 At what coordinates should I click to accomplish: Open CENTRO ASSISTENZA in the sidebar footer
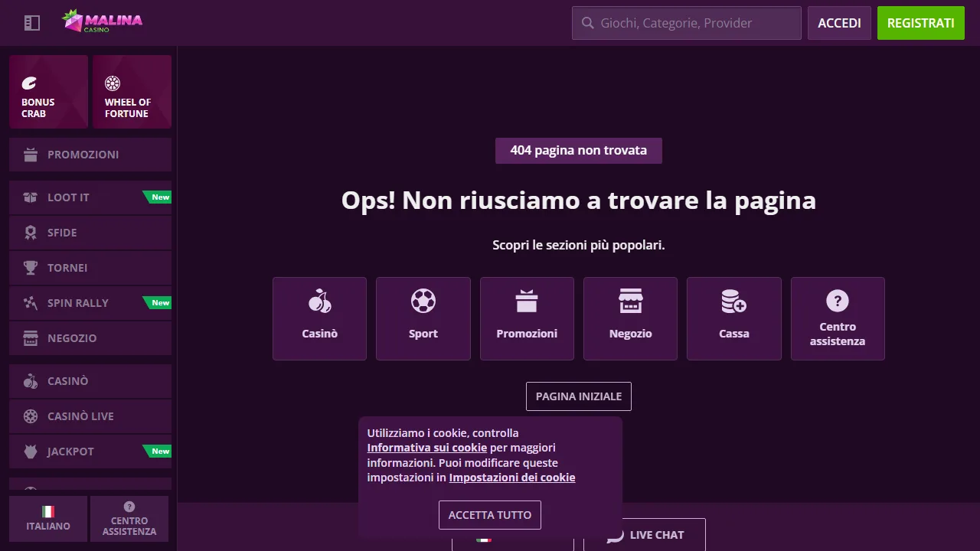coord(129,519)
